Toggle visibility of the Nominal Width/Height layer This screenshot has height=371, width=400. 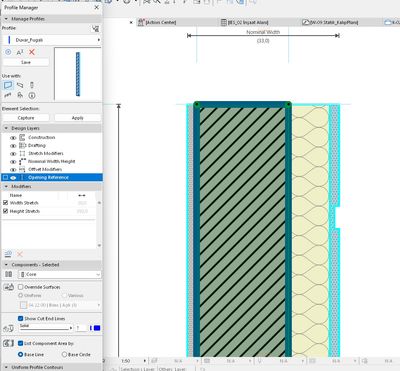point(13,161)
